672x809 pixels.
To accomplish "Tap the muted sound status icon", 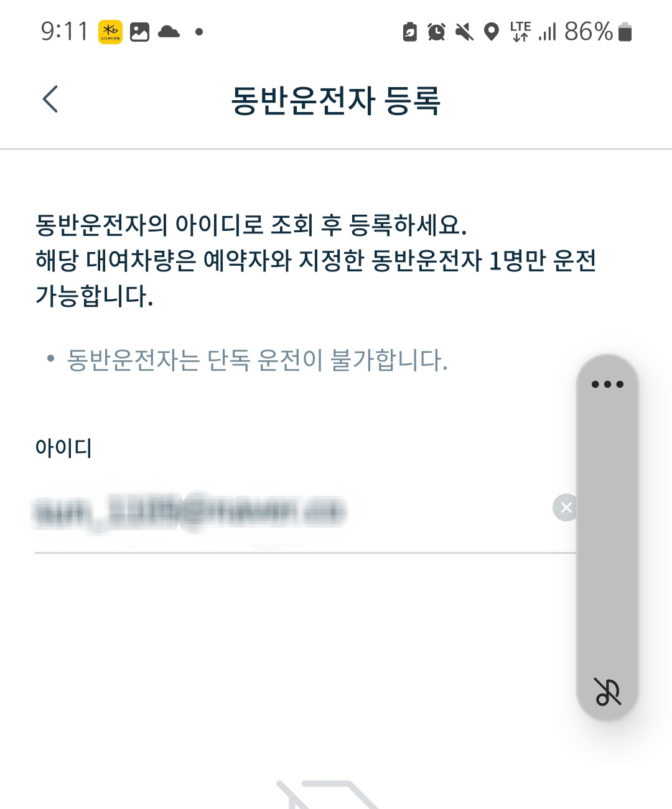I will [x=464, y=32].
